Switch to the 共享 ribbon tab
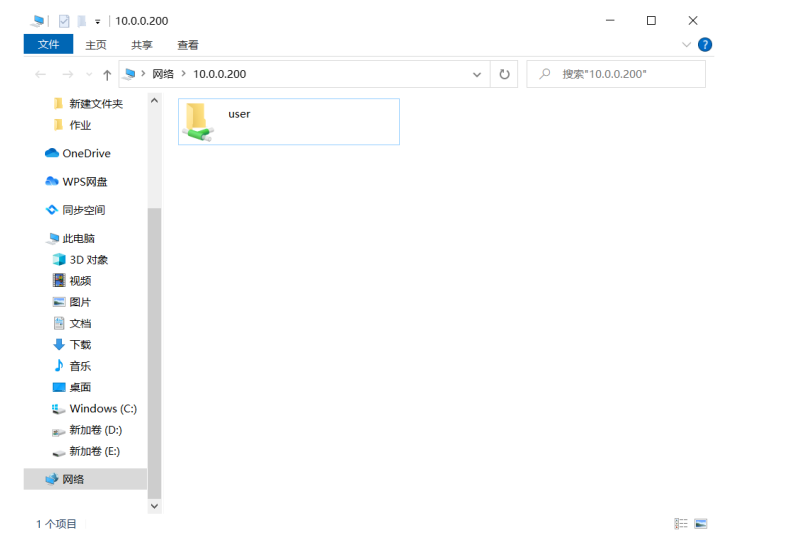The image size is (801, 540). pos(142,45)
